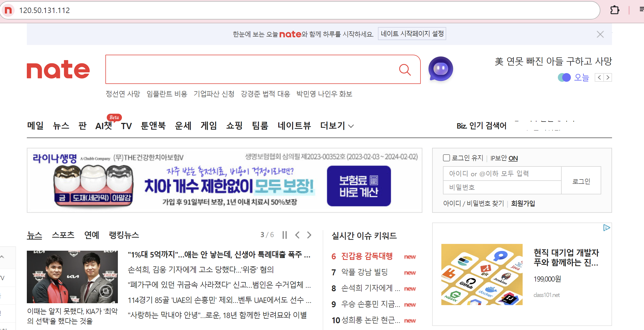Check the 로그인 유지 checkbox
Screen dimensions: 644x330
pyautogui.click(x=446, y=158)
